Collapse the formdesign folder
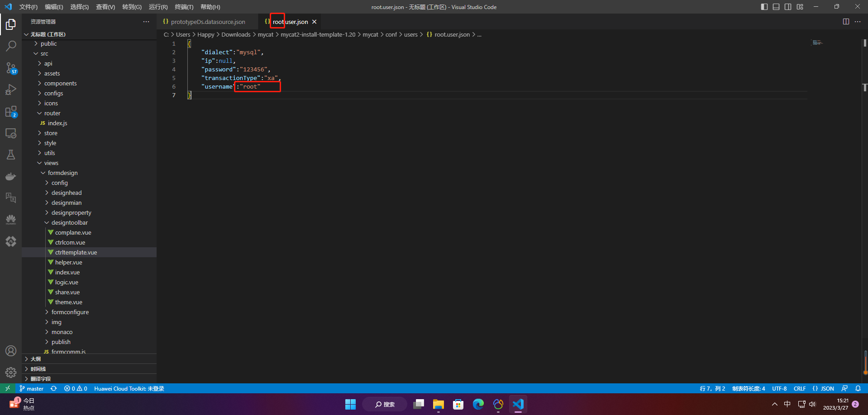 tap(89, 173)
